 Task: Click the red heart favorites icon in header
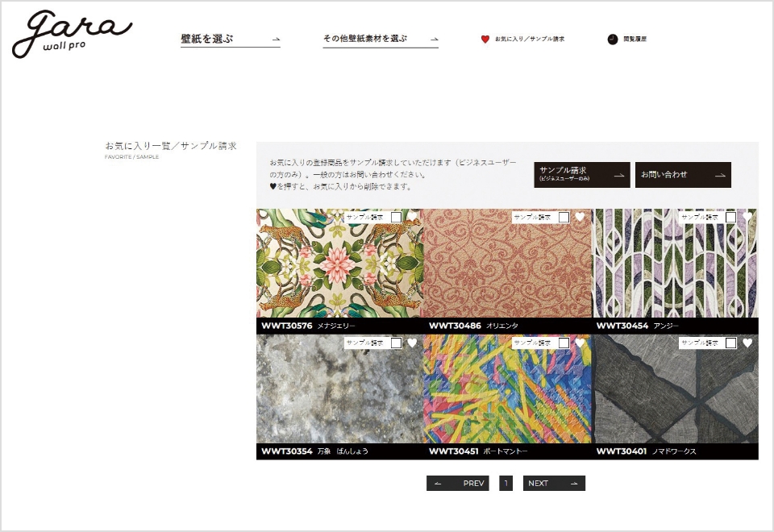[485, 39]
